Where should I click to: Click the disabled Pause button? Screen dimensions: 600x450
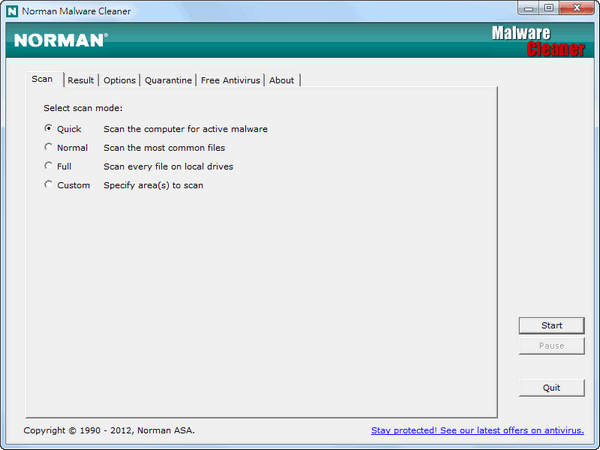coord(551,346)
